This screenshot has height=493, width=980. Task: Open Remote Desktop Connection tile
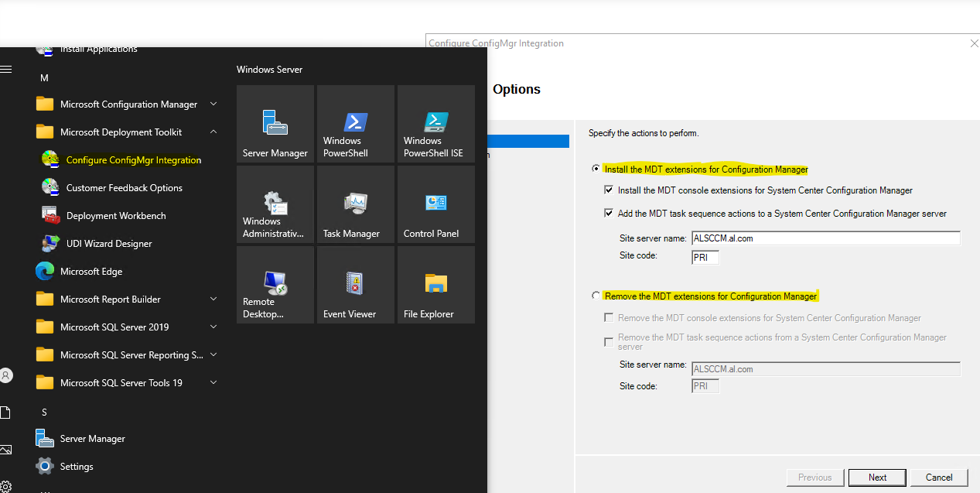point(275,285)
